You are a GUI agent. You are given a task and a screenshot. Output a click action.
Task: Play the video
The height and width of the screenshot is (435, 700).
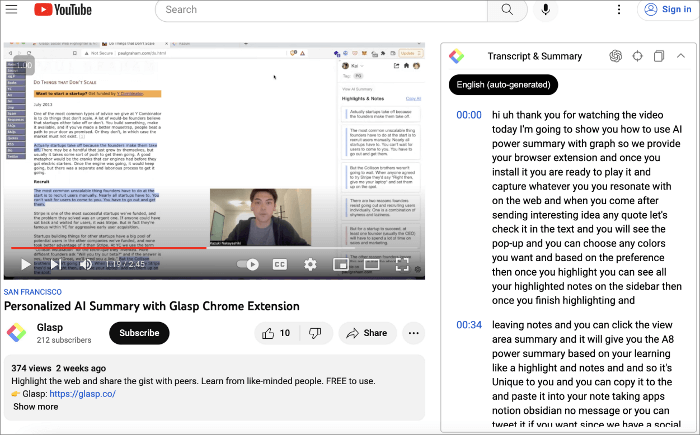coord(25,264)
